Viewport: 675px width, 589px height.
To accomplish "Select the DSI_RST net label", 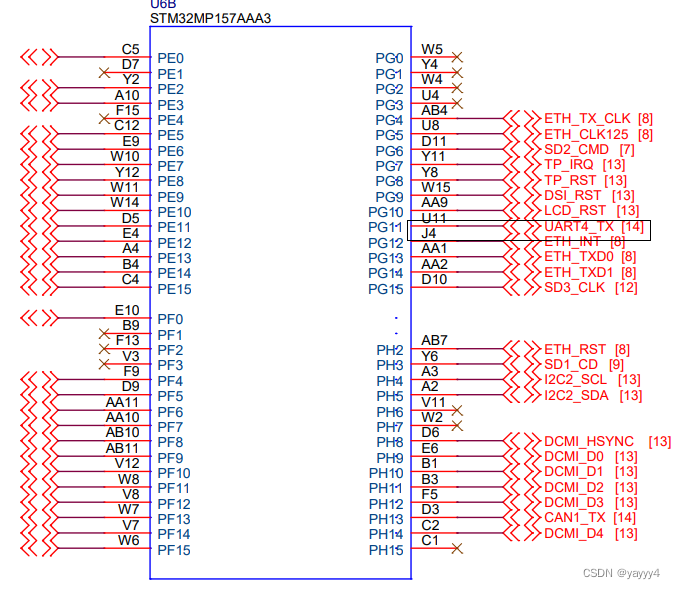I will coord(573,195).
